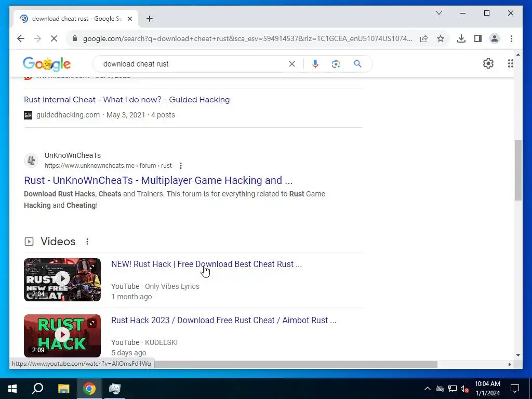Click the vertical scrollbar down arrow
532x399 pixels.
pos(518,355)
